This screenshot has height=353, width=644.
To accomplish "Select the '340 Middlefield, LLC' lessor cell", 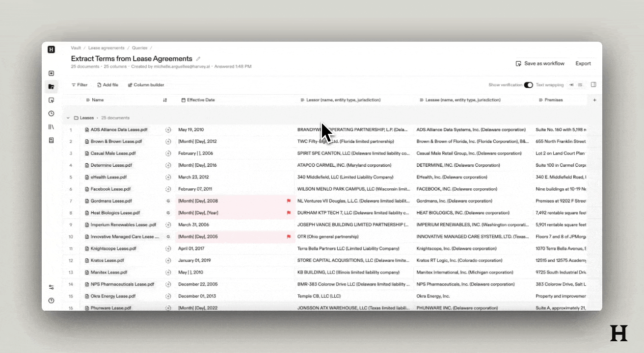I will (354, 177).
